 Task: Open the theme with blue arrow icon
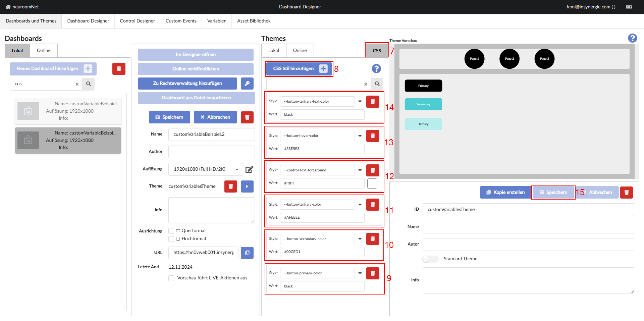click(247, 186)
